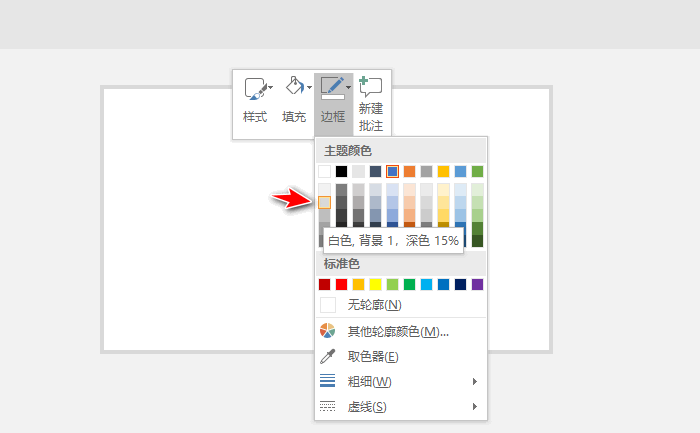This screenshot has height=433, width=700.
Task: Click the 边框 outline pen icon
Action: 332,87
